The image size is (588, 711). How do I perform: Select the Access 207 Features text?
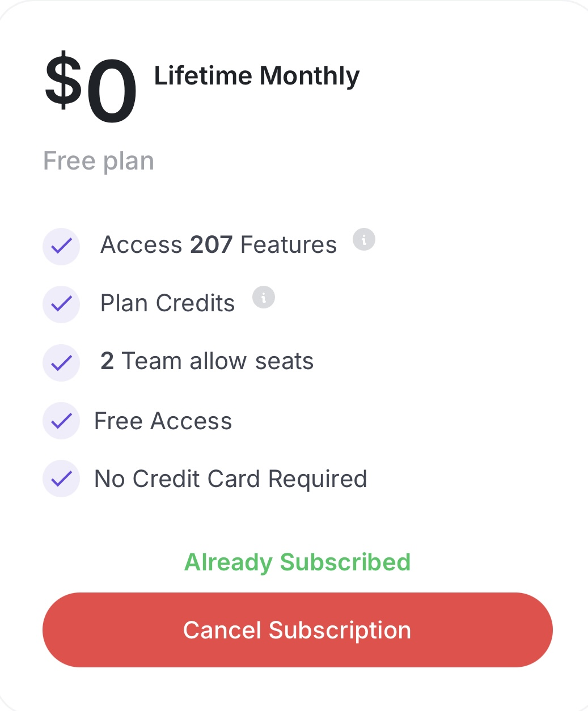point(218,245)
